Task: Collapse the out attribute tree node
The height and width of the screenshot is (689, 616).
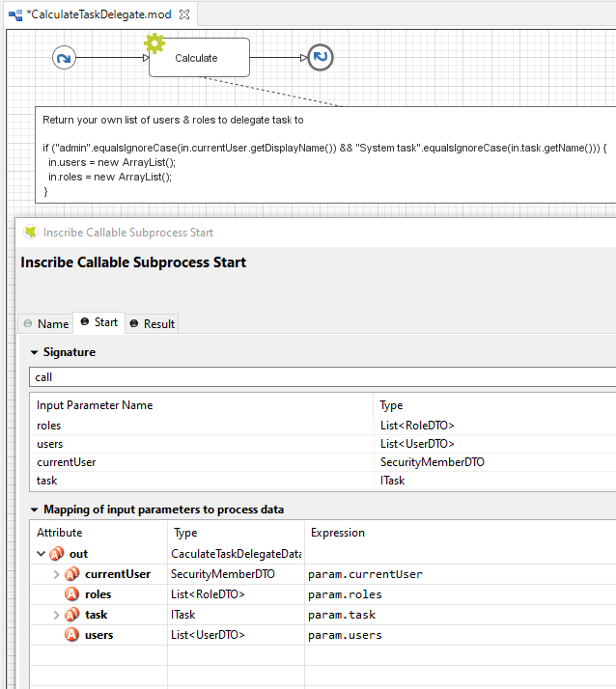Action: [x=41, y=554]
